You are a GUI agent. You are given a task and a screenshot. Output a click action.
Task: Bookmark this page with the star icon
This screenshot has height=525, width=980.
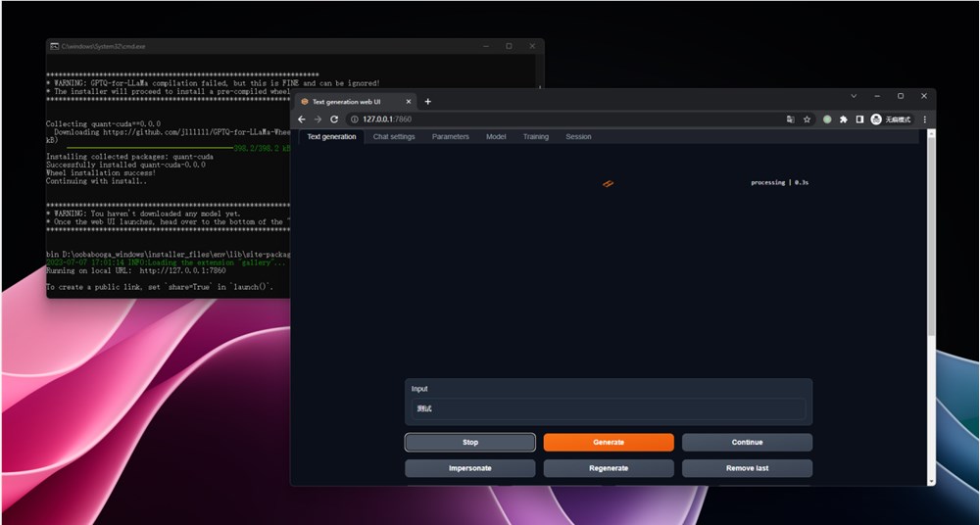pyautogui.click(x=807, y=119)
